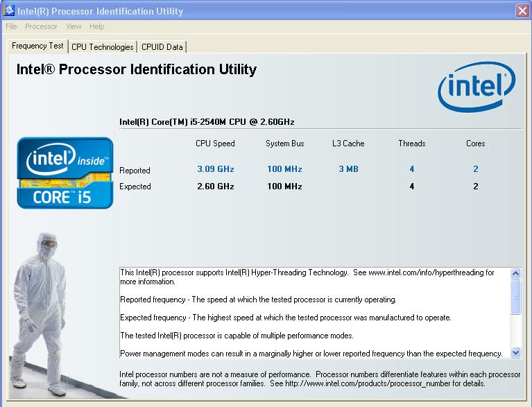Click the processor name i5-2540M heading

pos(207,122)
